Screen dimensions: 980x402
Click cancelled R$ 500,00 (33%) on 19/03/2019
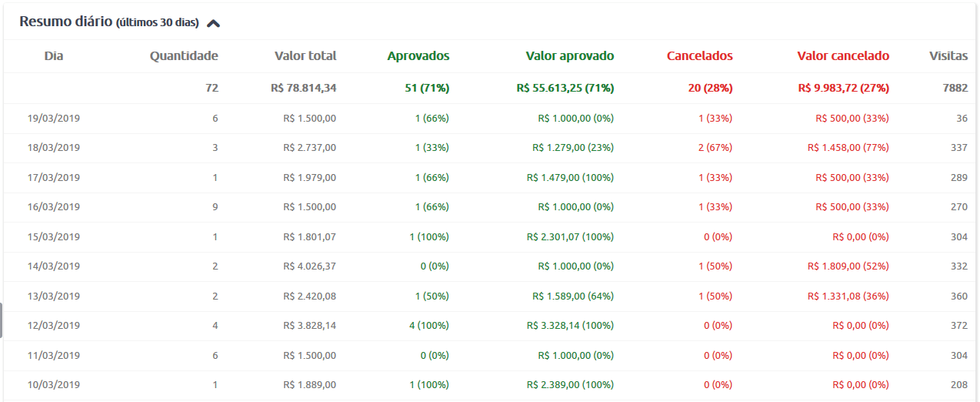[x=852, y=119]
